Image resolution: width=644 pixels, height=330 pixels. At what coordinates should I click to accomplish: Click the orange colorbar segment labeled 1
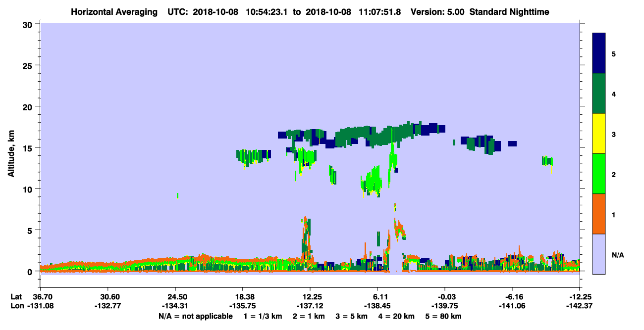point(599,214)
